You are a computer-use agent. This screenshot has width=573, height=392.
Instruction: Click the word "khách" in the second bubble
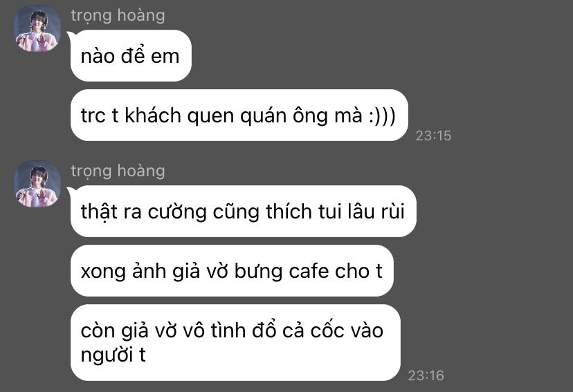click(x=153, y=115)
